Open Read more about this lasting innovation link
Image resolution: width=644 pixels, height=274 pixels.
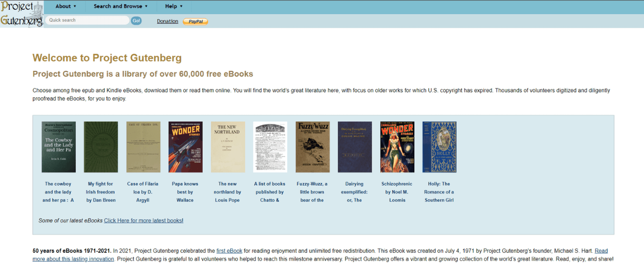tap(73, 258)
